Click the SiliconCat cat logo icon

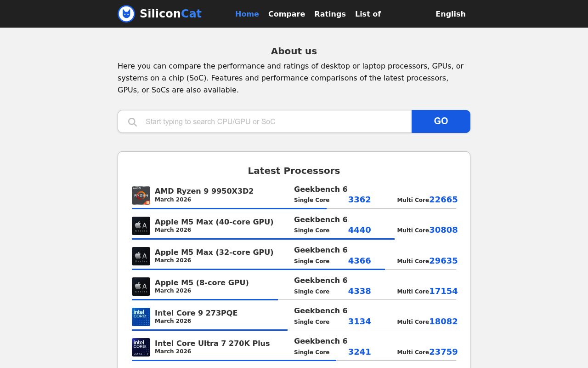[126, 14]
